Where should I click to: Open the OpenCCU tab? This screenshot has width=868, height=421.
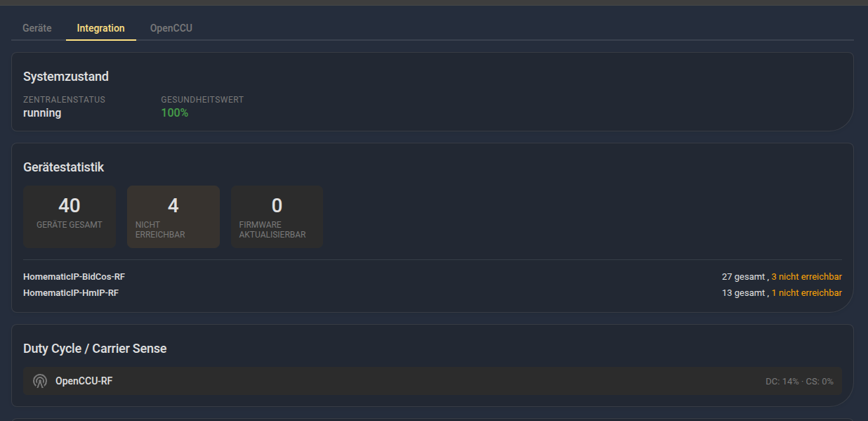tap(171, 28)
